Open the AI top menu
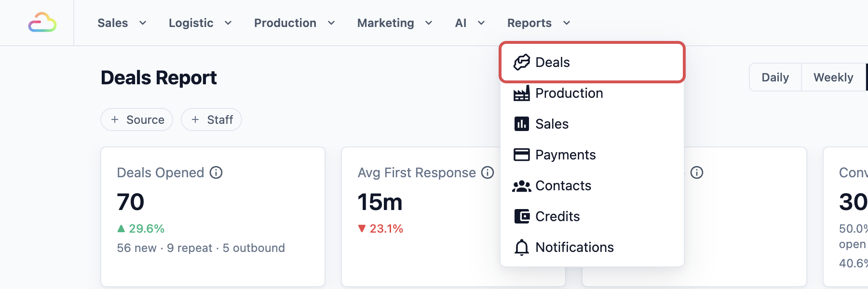This screenshot has width=868, height=289. click(470, 23)
